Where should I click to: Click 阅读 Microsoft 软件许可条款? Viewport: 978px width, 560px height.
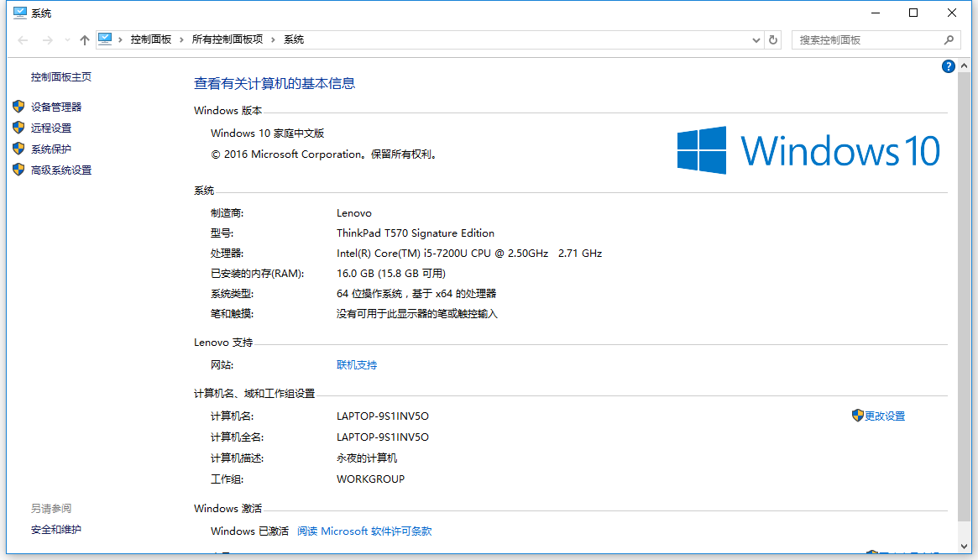(364, 531)
